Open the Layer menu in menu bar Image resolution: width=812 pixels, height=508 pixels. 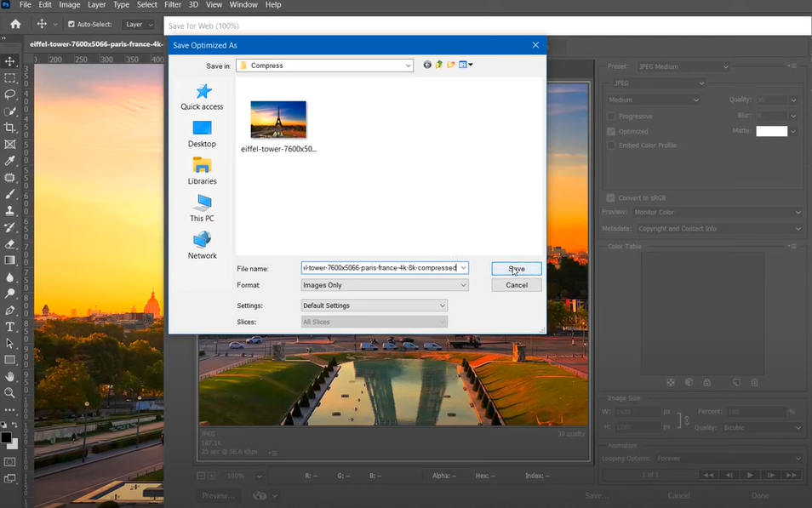[96, 5]
